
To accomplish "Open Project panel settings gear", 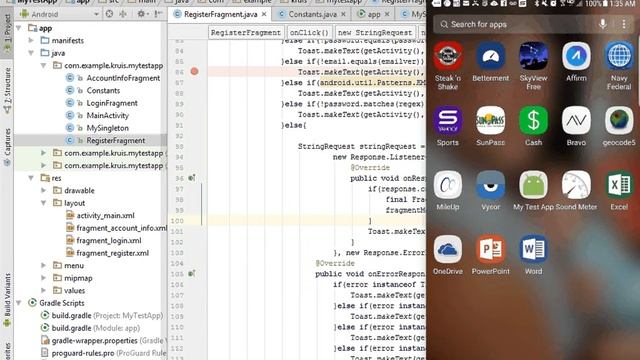I will (142, 14).
